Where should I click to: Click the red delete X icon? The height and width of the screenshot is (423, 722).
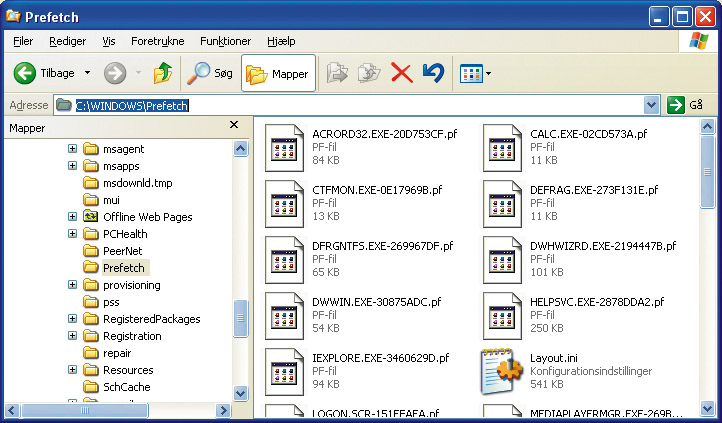[401, 73]
